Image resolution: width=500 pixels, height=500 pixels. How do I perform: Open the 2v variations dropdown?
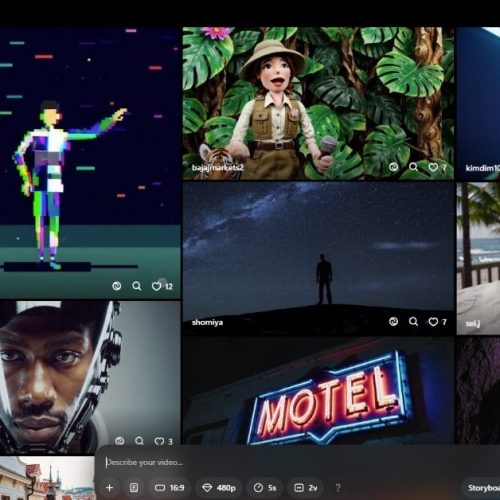(305, 488)
